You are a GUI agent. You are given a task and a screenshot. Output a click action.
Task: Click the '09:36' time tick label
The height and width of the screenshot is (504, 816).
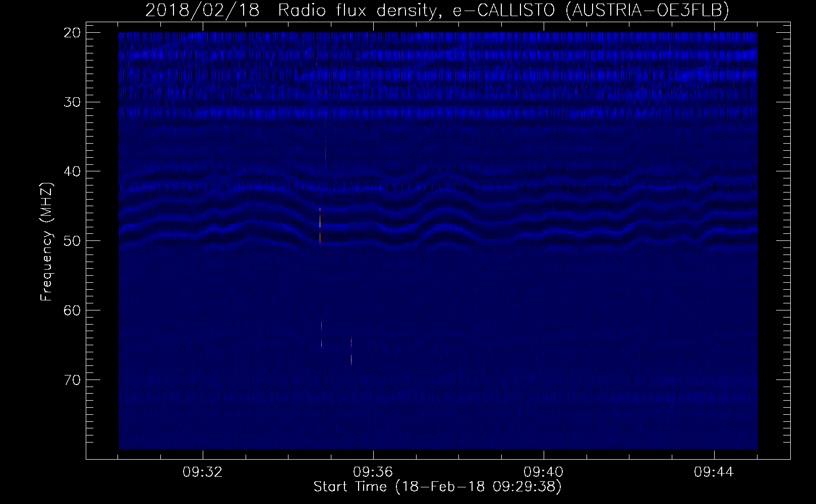(x=373, y=472)
